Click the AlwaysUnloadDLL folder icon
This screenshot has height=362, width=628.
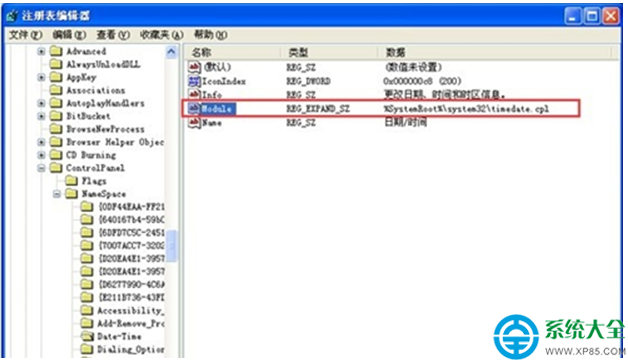coord(56,64)
